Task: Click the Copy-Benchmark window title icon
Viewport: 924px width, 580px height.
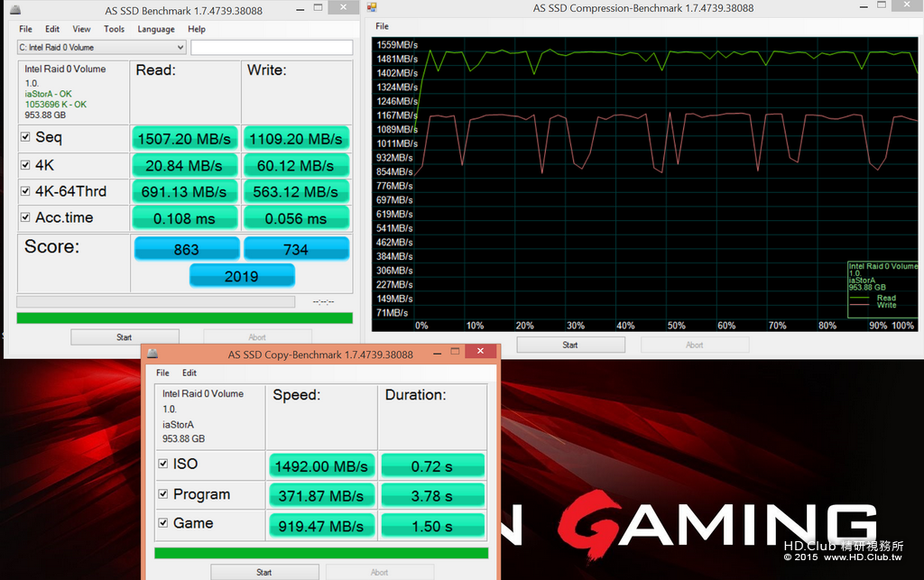Action: point(152,354)
